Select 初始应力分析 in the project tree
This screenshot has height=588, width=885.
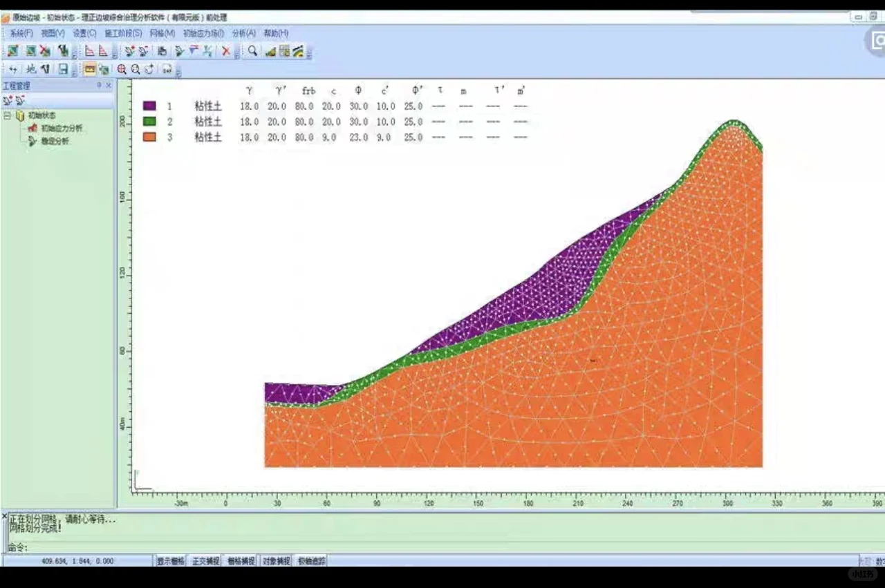coord(62,128)
